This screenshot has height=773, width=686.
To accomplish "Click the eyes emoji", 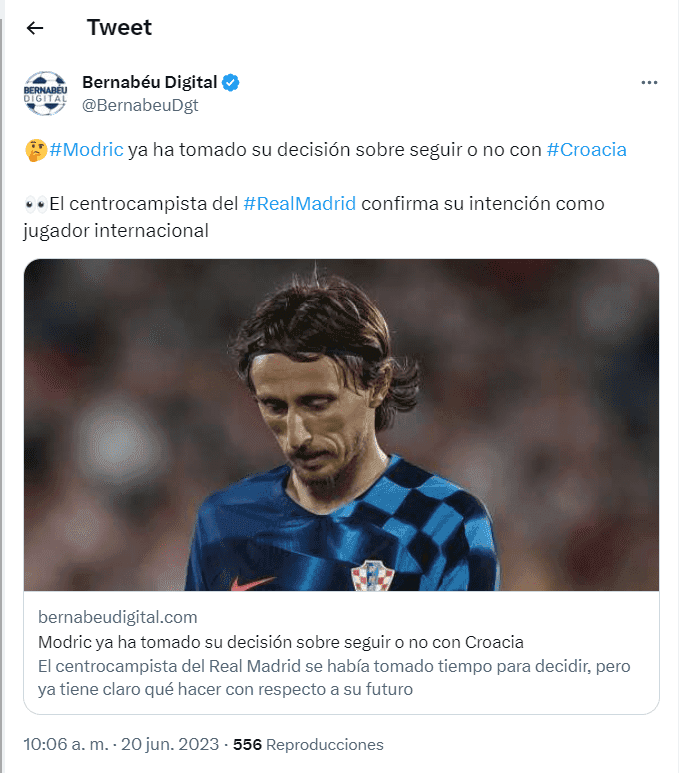I will click(35, 204).
